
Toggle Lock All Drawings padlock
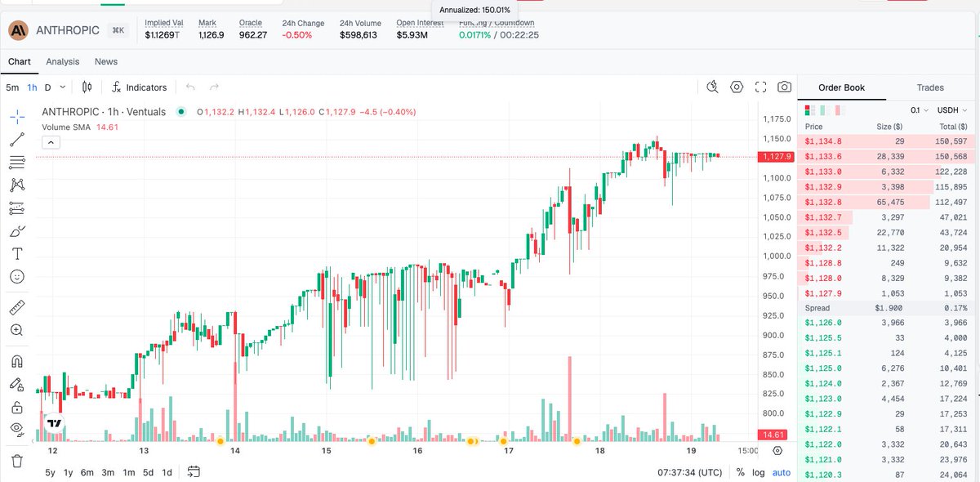pos(17,407)
